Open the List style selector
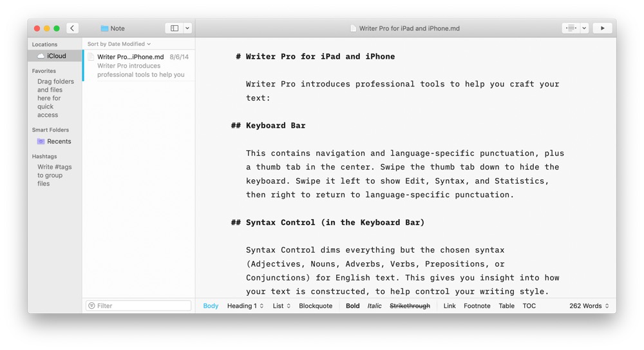 click(282, 306)
